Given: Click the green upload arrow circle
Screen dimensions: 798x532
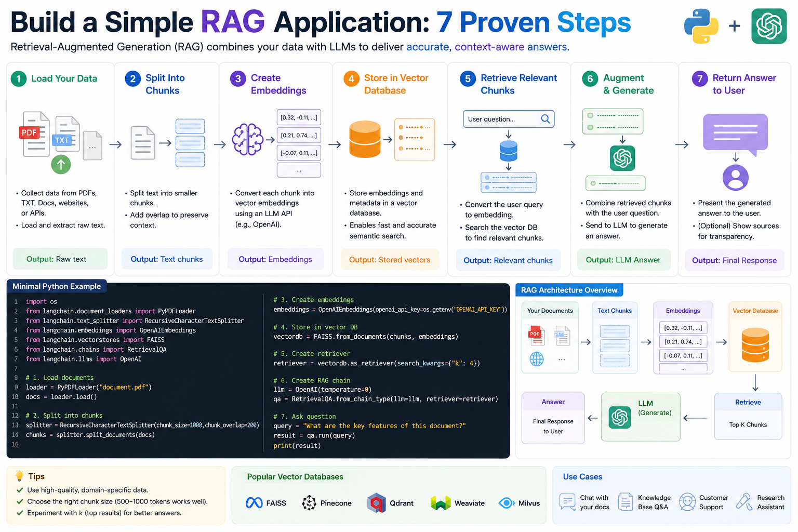Looking at the screenshot, I should click(61, 165).
